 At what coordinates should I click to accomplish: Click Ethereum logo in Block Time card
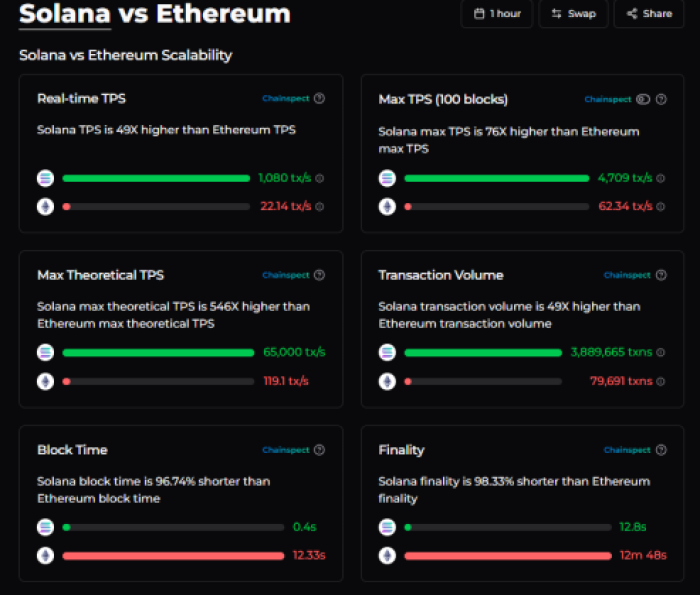[x=46, y=556]
